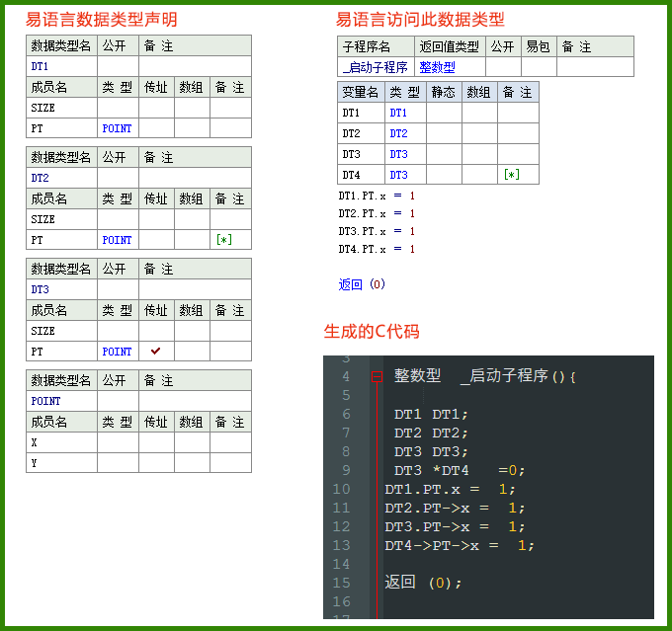Screen dimensions: 672x631
Task: Select the blue POINT data type name in the last table
Action: pyautogui.click(x=45, y=401)
